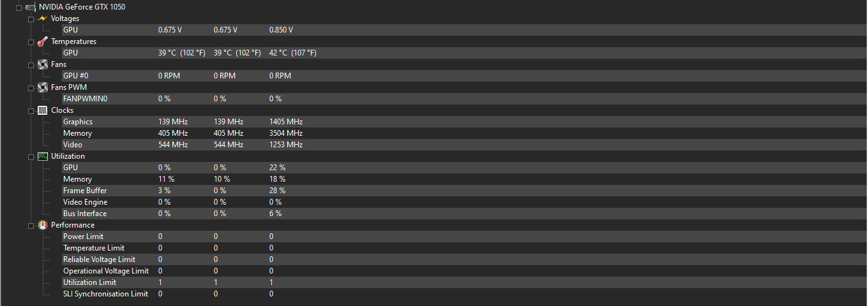Select the Power Limit row
868x306 pixels.
pos(464,237)
